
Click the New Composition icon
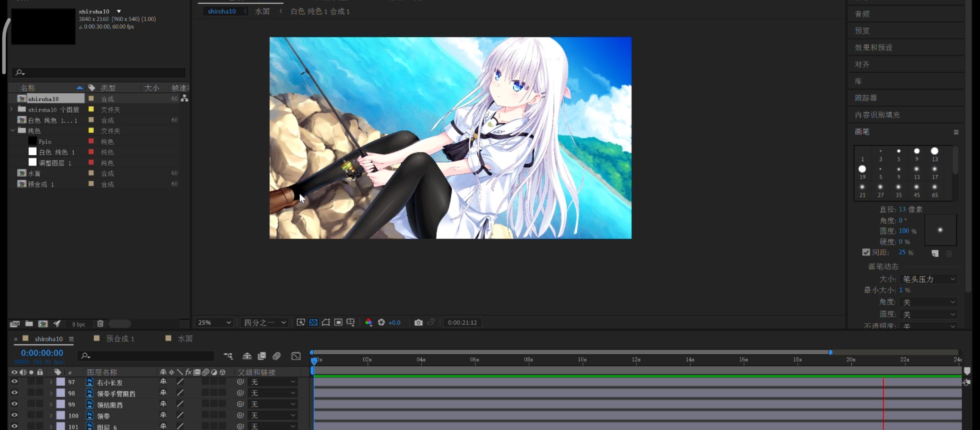43,324
